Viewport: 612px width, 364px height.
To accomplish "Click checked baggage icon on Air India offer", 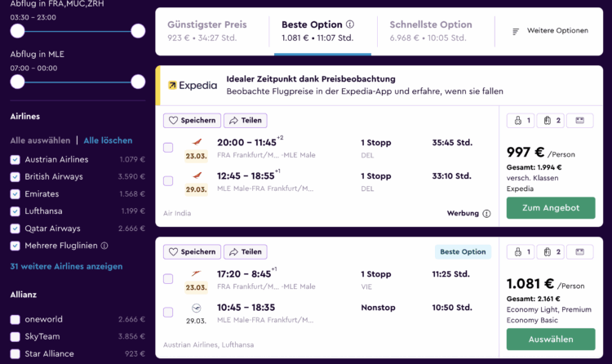I will 551,120.
